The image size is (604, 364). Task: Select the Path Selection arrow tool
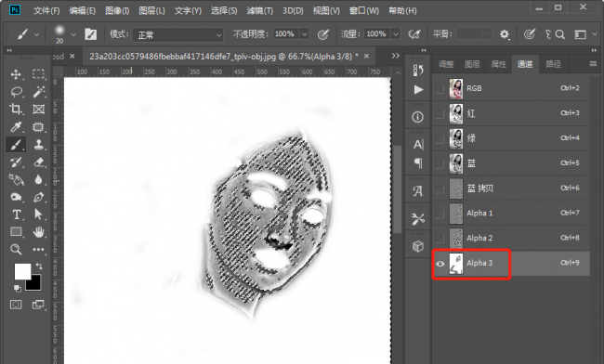pyautogui.click(x=38, y=214)
